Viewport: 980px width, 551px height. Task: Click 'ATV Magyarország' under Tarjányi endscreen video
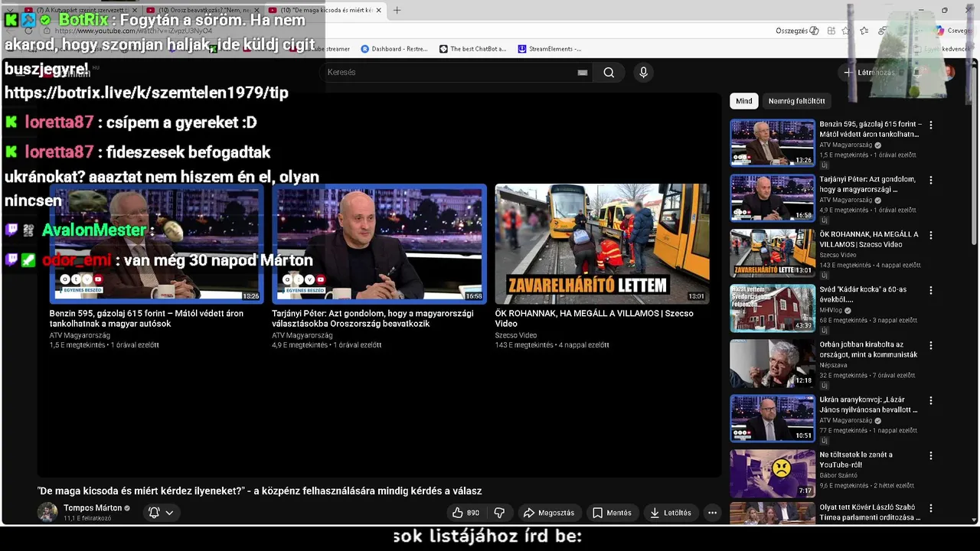tap(302, 335)
